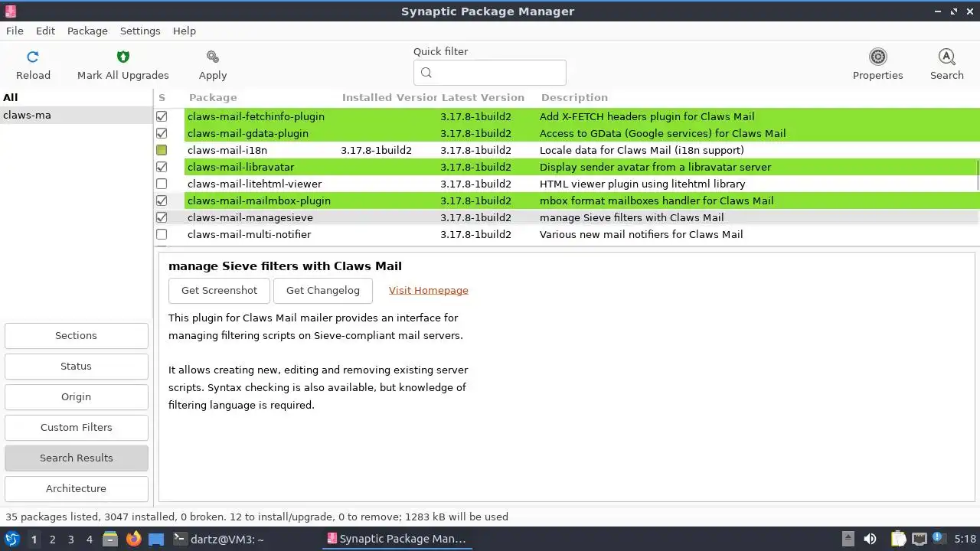The height and width of the screenshot is (551, 980).
Task: Click status bar '35 packages listed' text
Action: point(52,517)
